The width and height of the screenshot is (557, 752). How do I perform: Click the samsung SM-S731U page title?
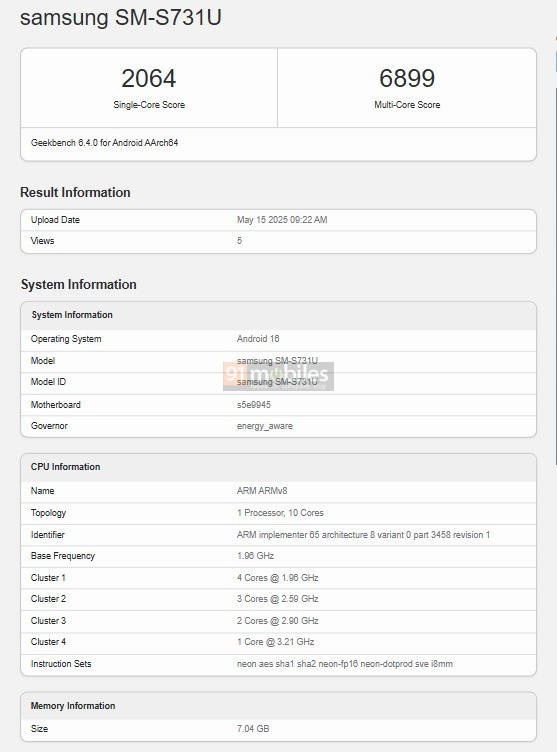121,18
